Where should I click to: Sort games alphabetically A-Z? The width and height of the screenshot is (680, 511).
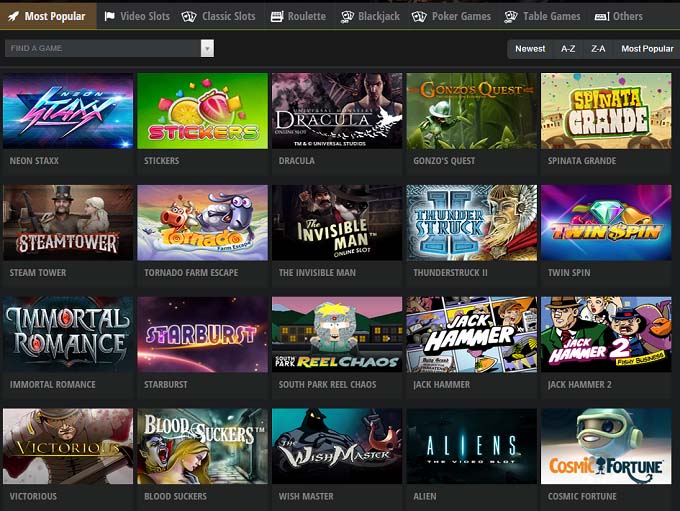pos(568,48)
